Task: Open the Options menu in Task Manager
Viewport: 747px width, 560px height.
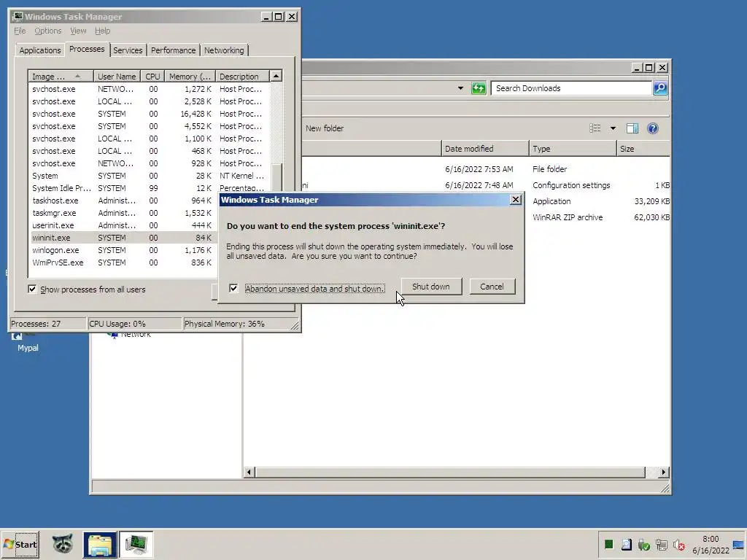Action: click(47, 31)
